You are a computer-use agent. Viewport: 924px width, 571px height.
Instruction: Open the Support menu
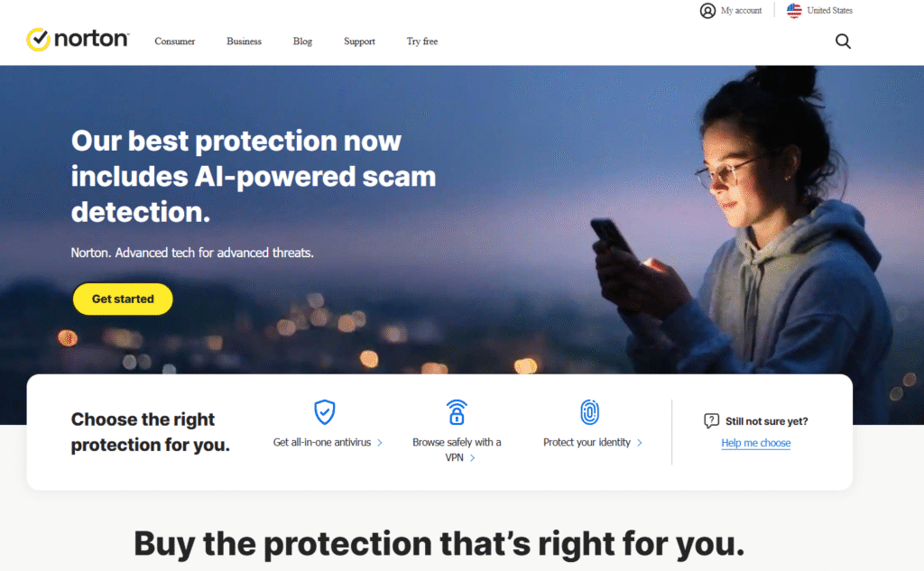coord(359,41)
